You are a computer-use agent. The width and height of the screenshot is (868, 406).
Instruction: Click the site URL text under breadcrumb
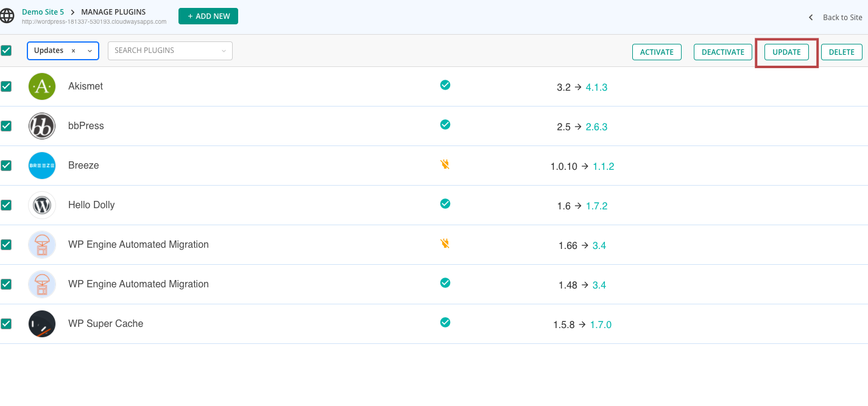(94, 21)
